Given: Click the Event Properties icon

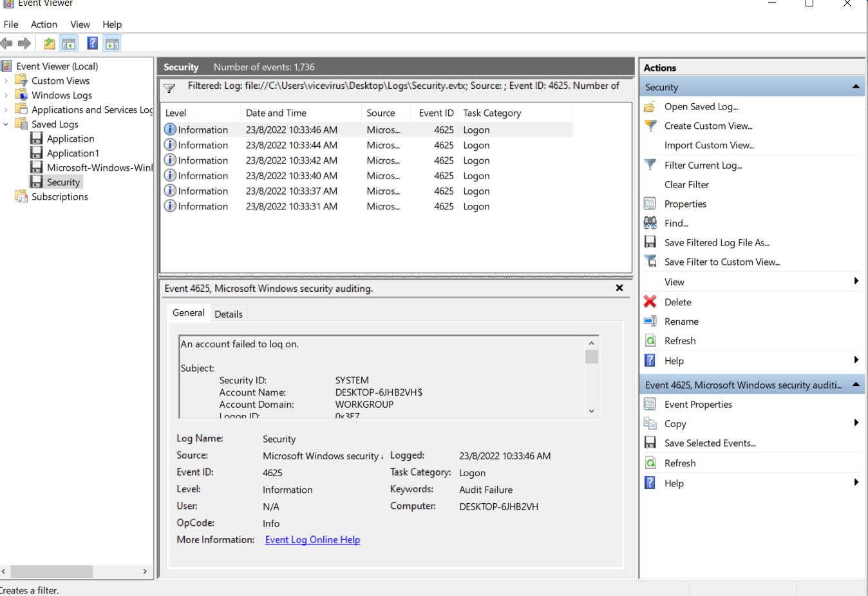Looking at the screenshot, I should (650, 404).
